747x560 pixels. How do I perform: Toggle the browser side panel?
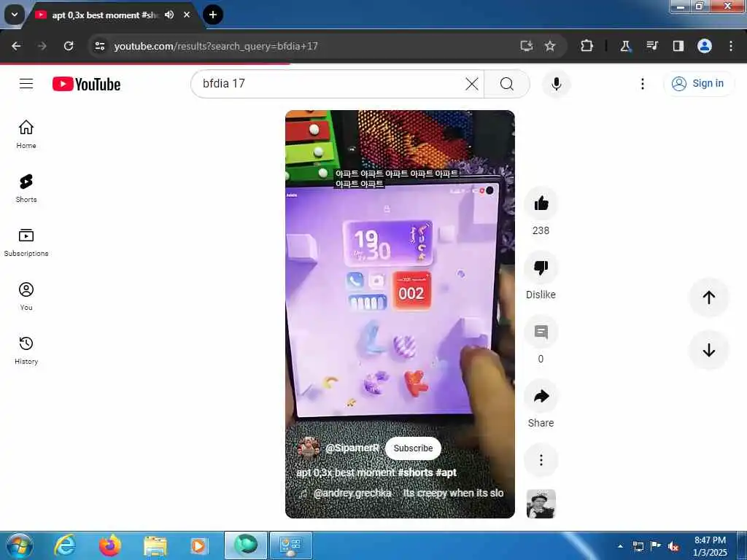tap(678, 46)
